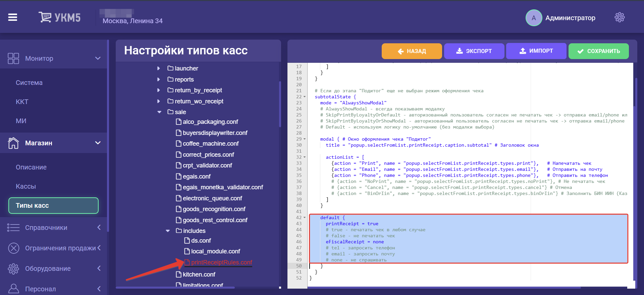644x295 pixels.
Task: Open the Ограничения продажи section
Action: (x=60, y=248)
